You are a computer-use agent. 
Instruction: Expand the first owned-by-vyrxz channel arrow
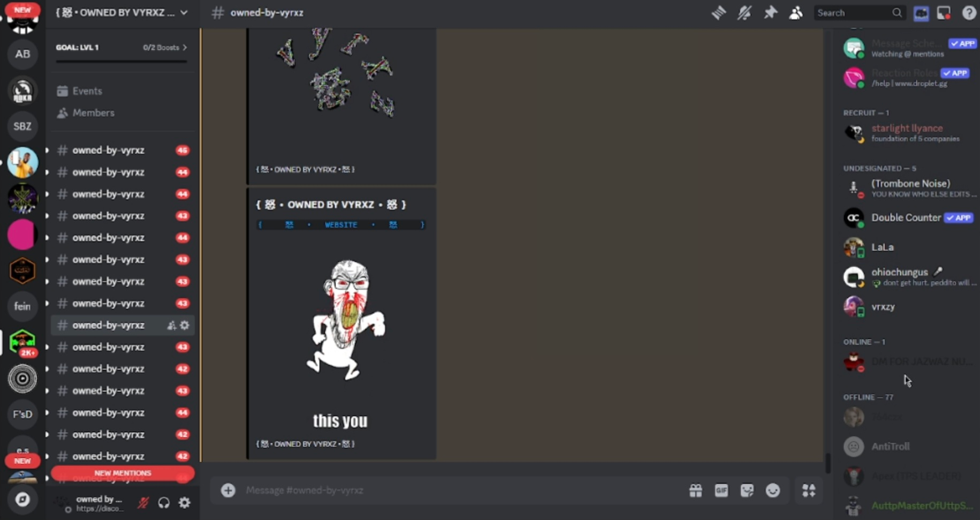point(47,150)
